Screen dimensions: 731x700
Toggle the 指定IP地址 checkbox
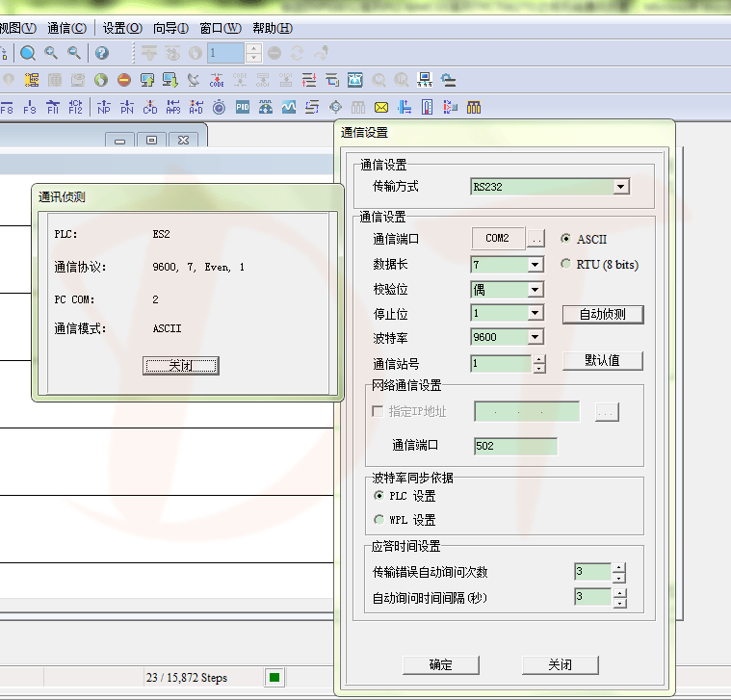tap(378, 411)
